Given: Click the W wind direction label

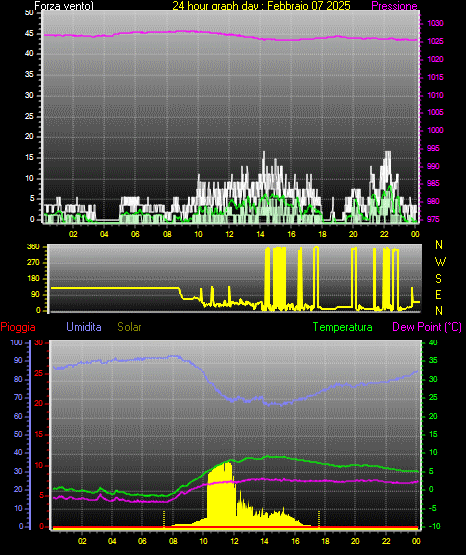Looking at the screenshot, I should (440, 262).
